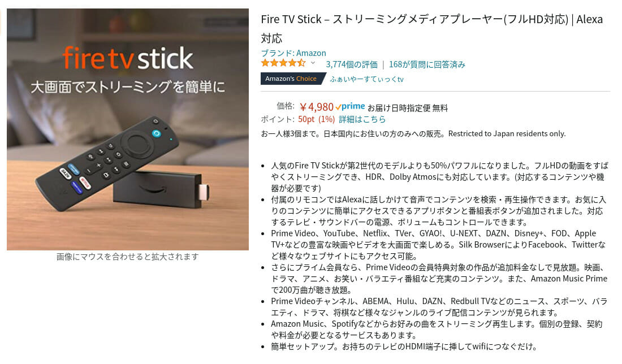
Task: Open 詳細はこちら points details link
Action: pyautogui.click(x=362, y=119)
